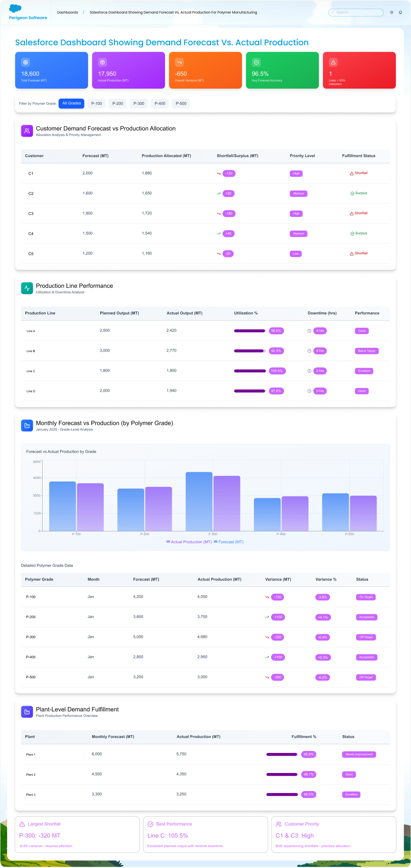
Task: Click the theme toggle sun icon
Action: point(391,12)
